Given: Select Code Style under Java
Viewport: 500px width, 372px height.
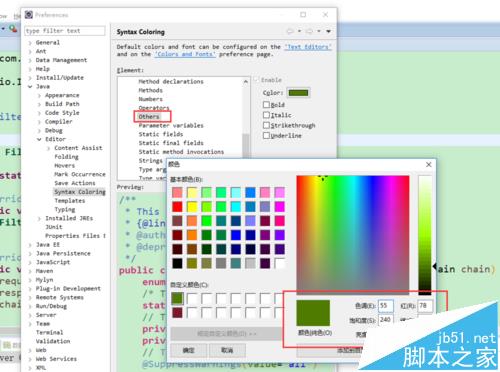Looking at the screenshot, I should click(x=62, y=113).
